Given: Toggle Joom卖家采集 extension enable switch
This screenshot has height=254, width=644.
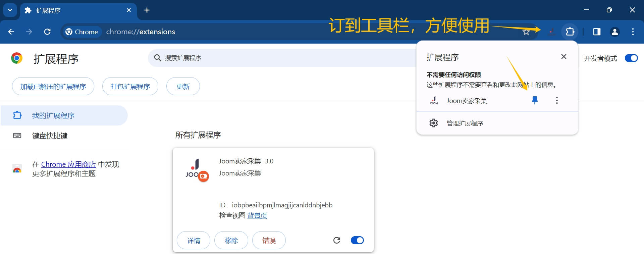Looking at the screenshot, I should (x=357, y=240).
